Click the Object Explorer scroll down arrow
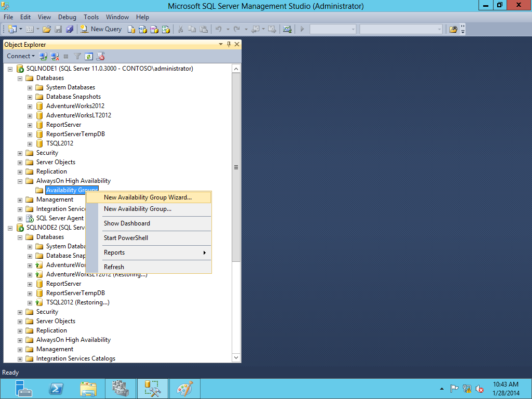532x399 pixels. point(236,357)
